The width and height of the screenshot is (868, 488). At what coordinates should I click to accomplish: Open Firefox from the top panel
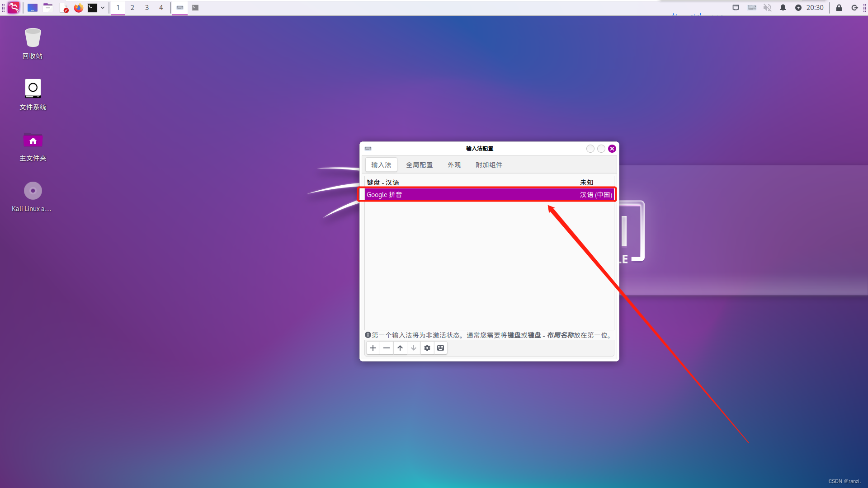pyautogui.click(x=79, y=8)
